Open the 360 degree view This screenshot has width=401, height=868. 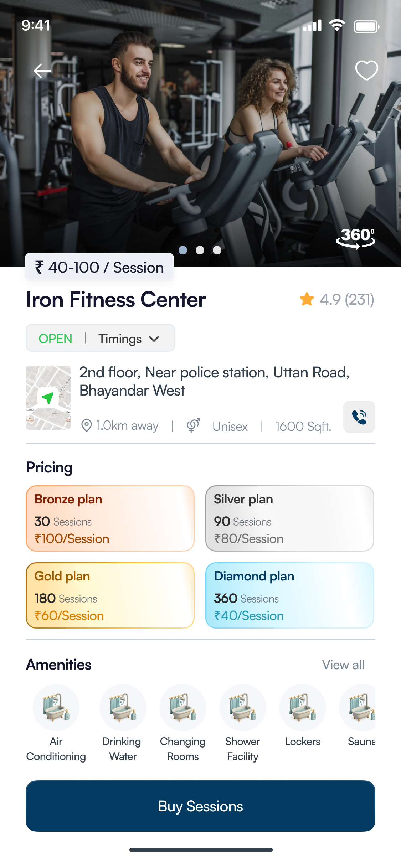356,238
